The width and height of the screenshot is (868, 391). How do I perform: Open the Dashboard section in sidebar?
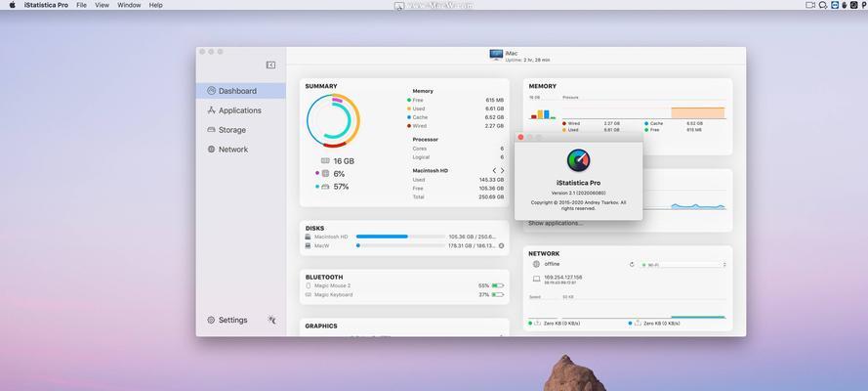tap(241, 91)
